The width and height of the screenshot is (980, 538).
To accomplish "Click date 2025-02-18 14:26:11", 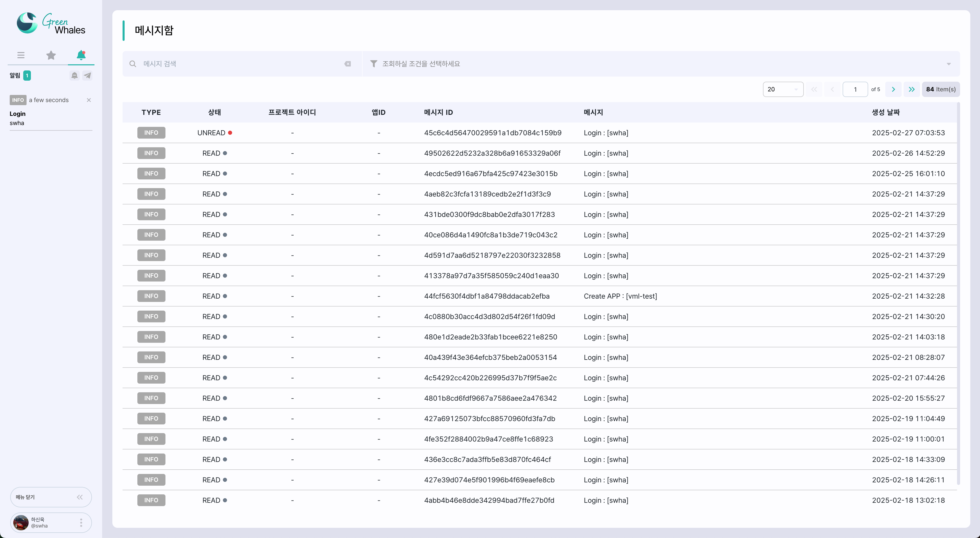I will (908, 480).
